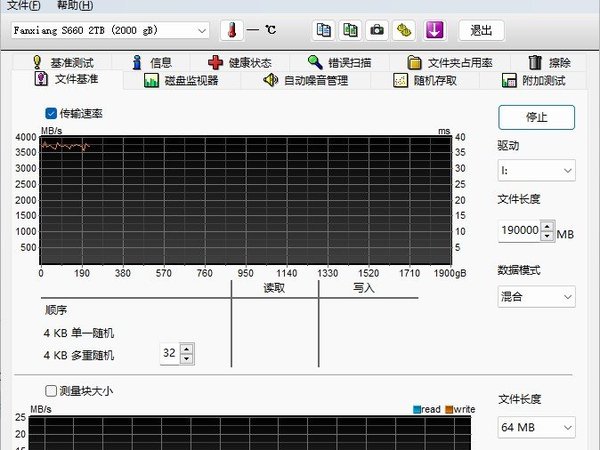
Task: Click the thermometer temperature icon
Action: (232, 30)
